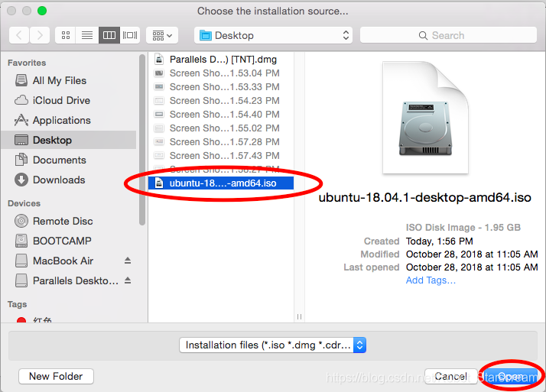Click the New Folder button

point(56,376)
